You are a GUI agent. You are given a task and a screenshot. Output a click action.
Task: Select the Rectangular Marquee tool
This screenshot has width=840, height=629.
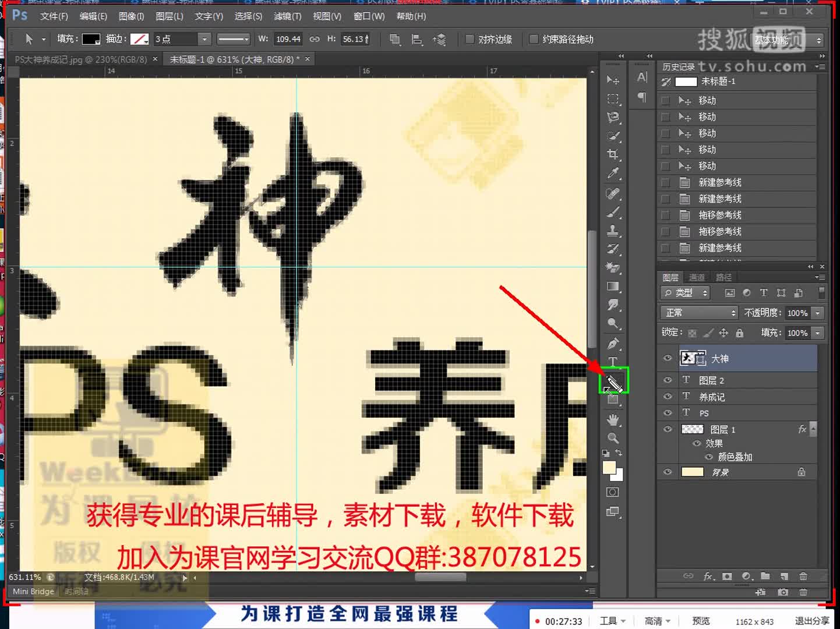[613, 98]
